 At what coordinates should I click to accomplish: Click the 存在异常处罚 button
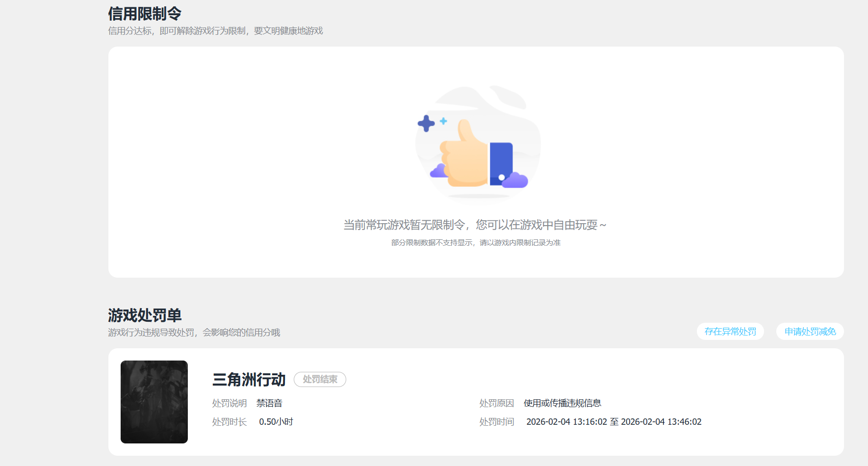click(x=730, y=332)
